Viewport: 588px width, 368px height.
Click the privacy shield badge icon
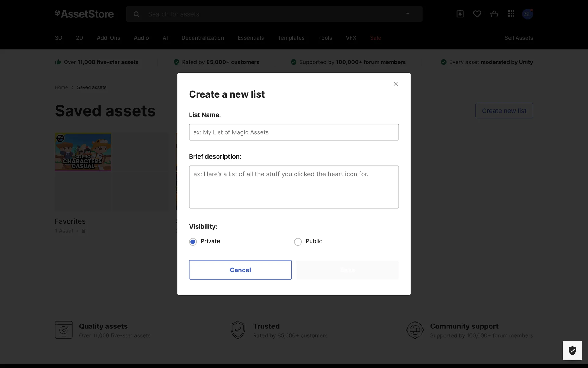pos(572,350)
